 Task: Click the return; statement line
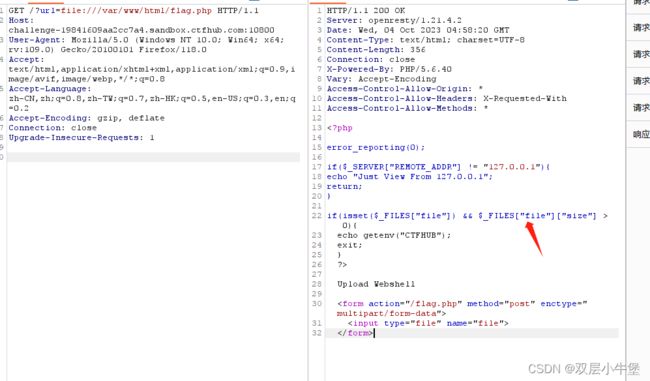point(344,187)
